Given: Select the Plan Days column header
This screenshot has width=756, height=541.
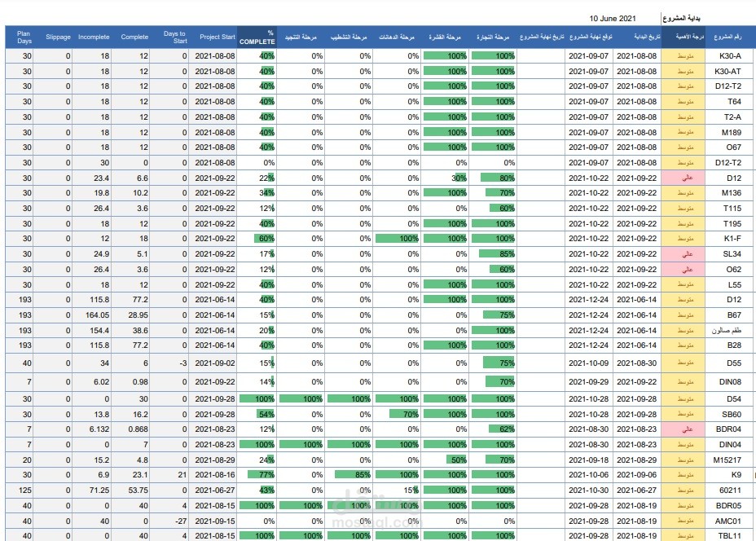Looking at the screenshot, I should pos(24,37).
